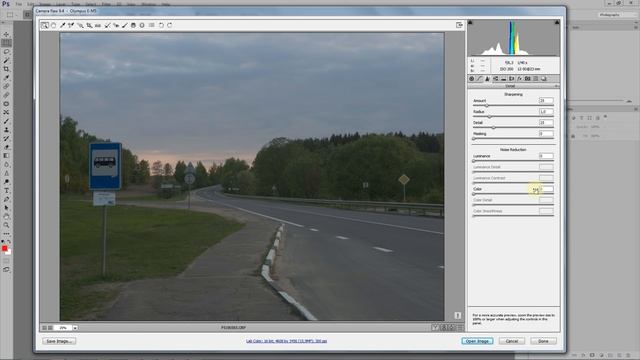The width and height of the screenshot is (640, 360).
Task: Toggle before/after preview view icon
Action: click(x=435, y=327)
